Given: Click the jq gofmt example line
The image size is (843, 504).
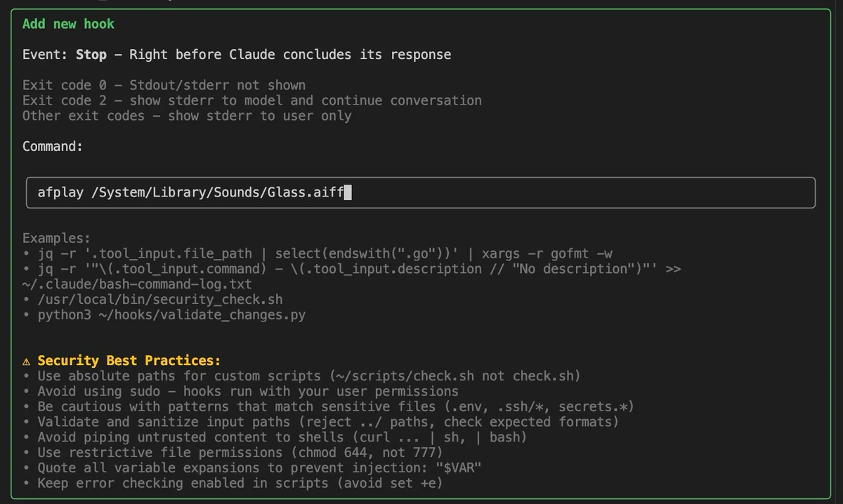Looking at the screenshot, I should pyautogui.click(x=325, y=253).
